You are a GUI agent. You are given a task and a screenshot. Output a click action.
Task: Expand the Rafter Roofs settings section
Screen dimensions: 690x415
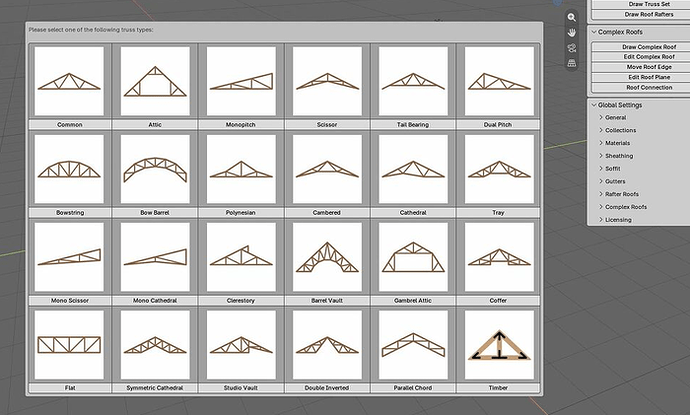601,194
